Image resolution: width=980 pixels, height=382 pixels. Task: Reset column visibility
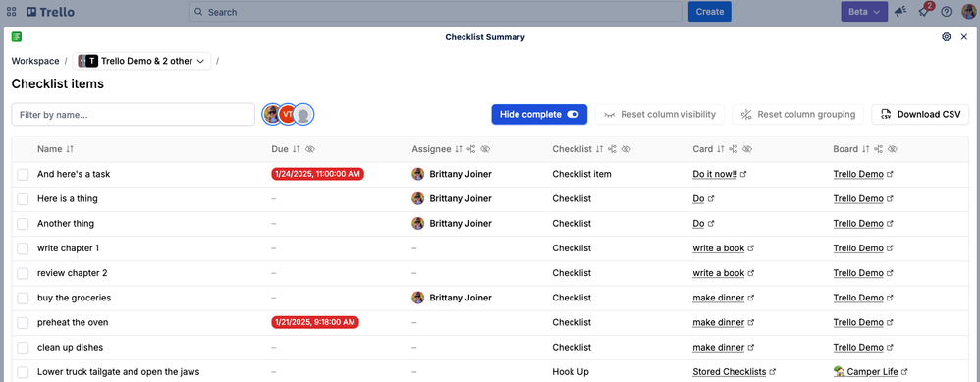click(659, 115)
